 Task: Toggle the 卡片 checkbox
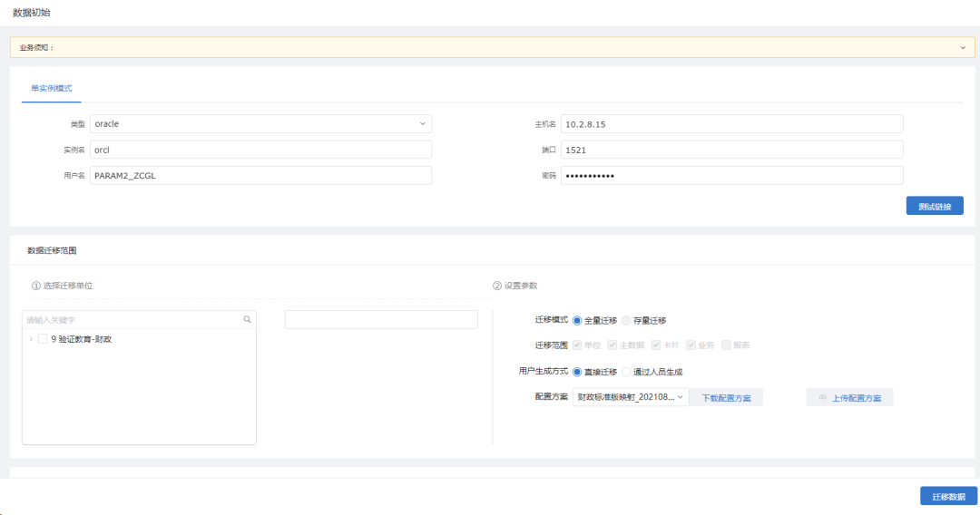[x=656, y=345]
